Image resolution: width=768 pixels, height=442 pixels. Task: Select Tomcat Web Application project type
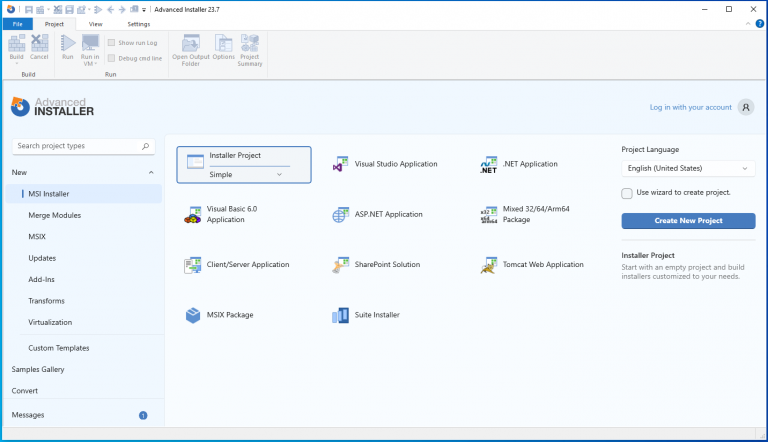[532, 265]
